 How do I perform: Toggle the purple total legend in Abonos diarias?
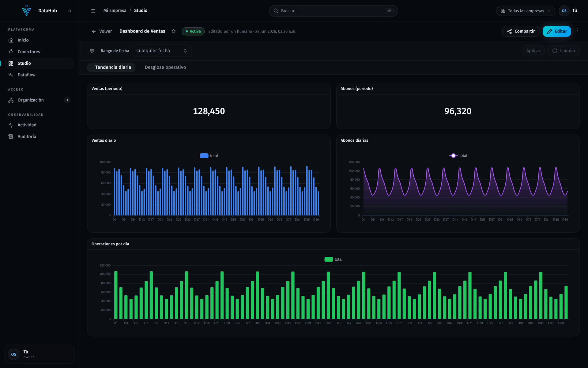[458, 156]
